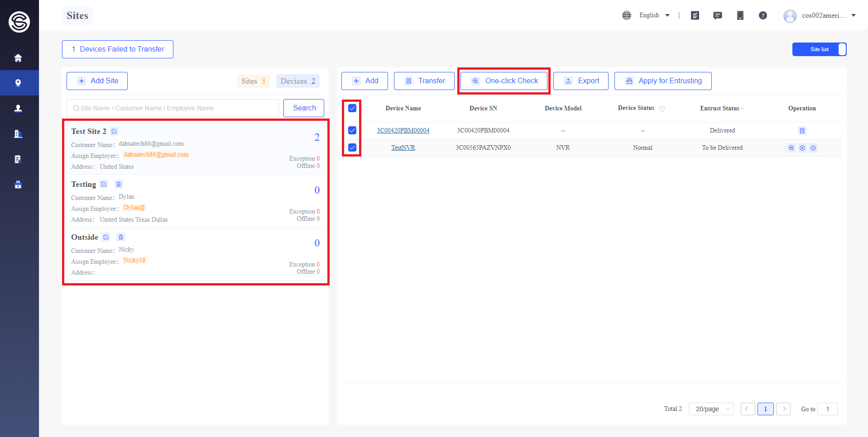This screenshot has width=868, height=437.
Task: Uncheck the TestNVR row checkbox
Action: [352, 147]
